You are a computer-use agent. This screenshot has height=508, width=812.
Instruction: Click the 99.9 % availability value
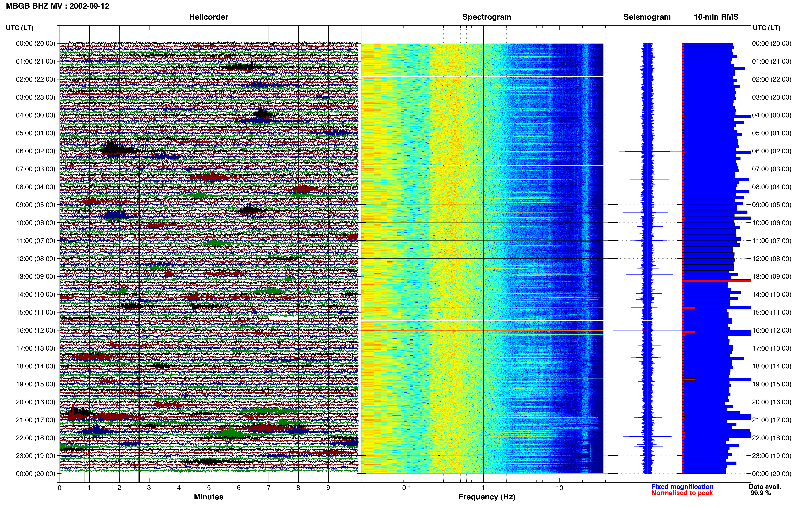761,493
